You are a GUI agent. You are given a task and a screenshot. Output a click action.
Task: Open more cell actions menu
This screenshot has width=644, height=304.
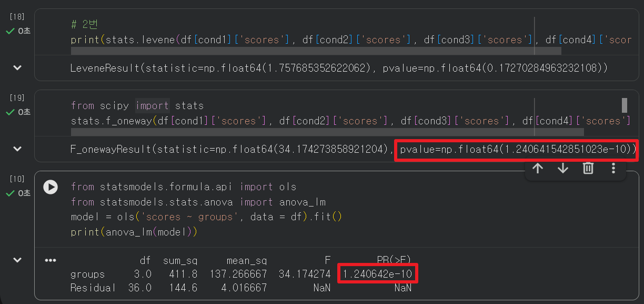pyautogui.click(x=613, y=168)
